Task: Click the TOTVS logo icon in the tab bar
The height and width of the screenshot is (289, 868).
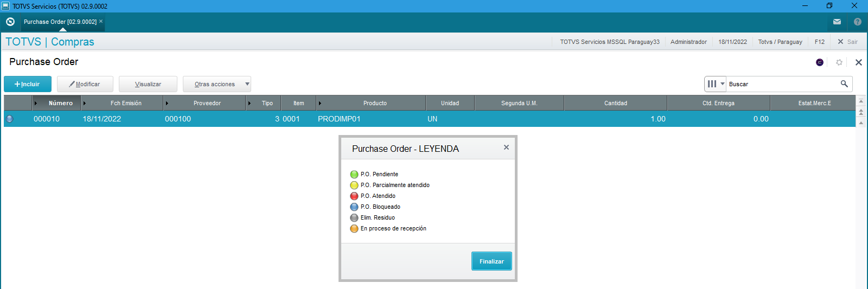Action: [x=10, y=22]
